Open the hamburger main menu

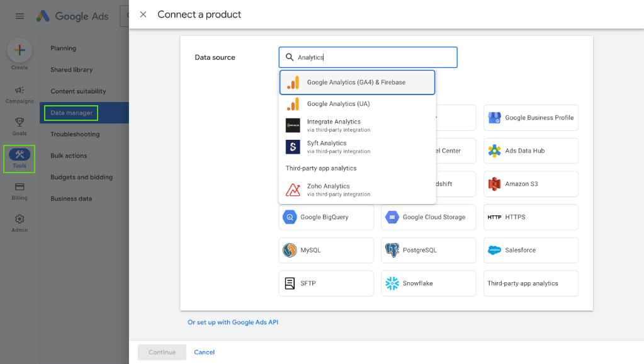point(20,16)
